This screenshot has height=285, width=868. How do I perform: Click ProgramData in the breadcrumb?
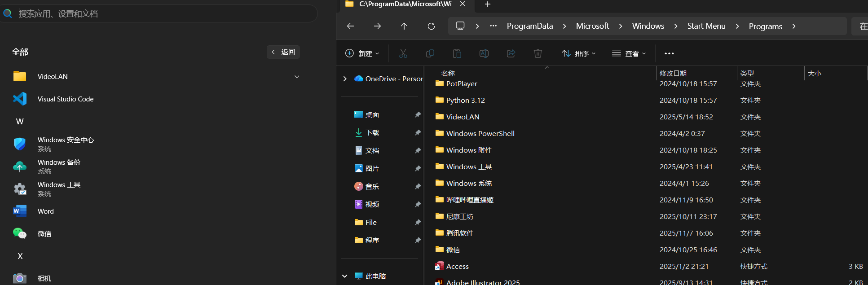(530, 26)
